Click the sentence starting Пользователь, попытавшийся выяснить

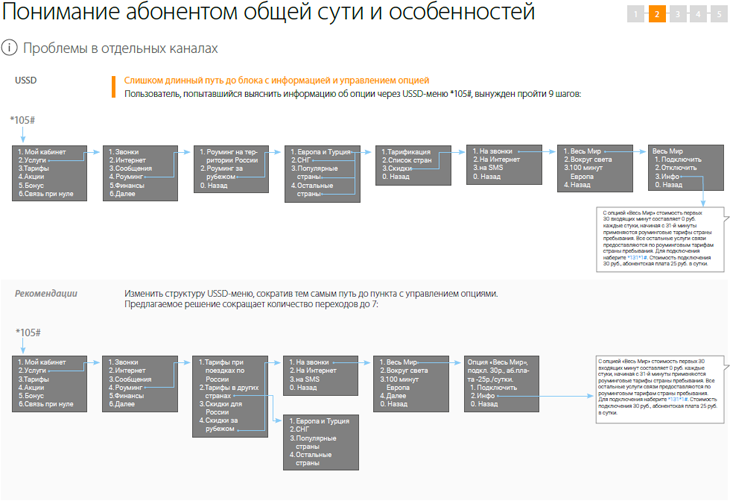pyautogui.click(x=352, y=94)
